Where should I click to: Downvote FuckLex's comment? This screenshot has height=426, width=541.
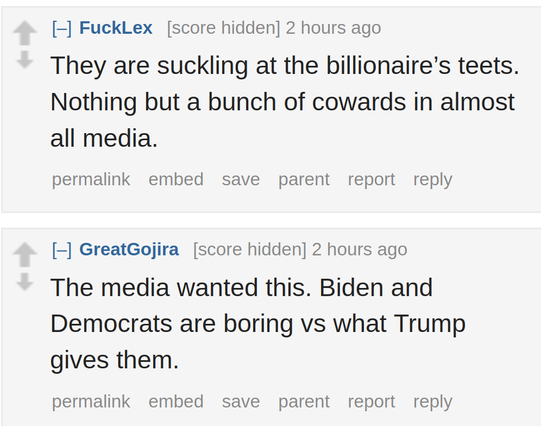click(x=25, y=59)
